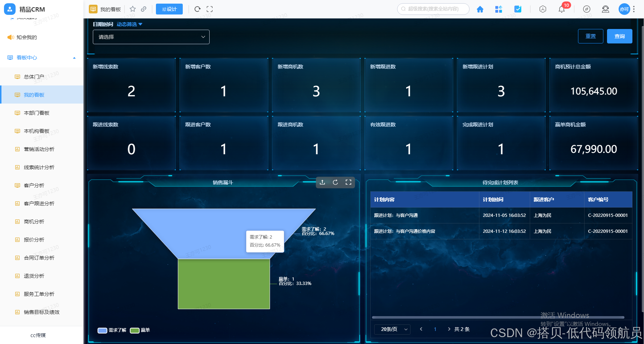Click the 跟进客户 column header
Viewport: 644px width, 344px height.
pyautogui.click(x=557, y=200)
